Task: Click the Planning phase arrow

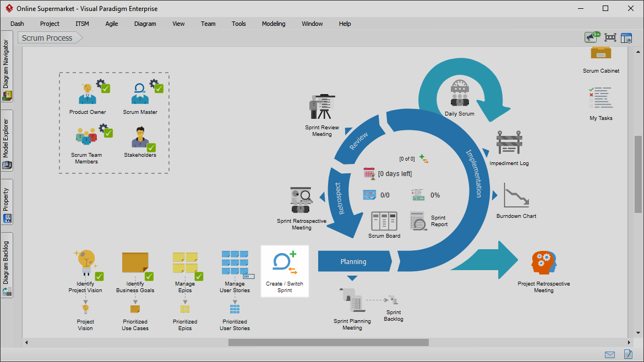Action: coord(355,261)
